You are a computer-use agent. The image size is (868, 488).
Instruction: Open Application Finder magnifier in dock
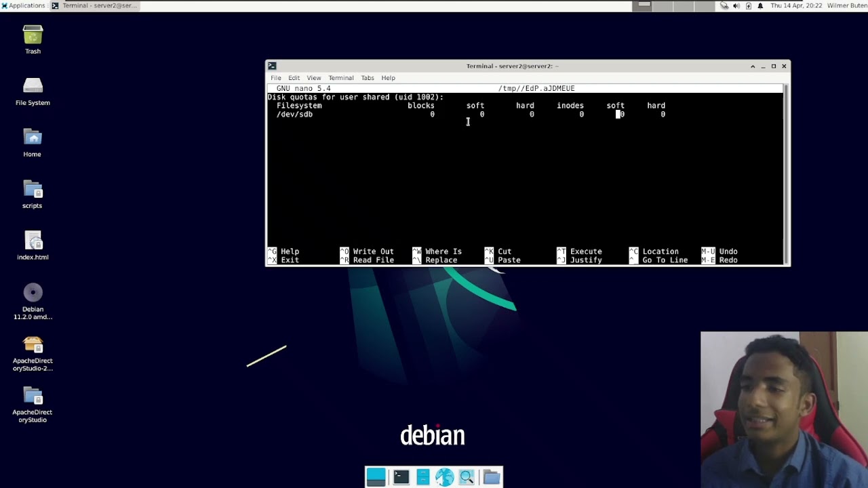pos(467,477)
